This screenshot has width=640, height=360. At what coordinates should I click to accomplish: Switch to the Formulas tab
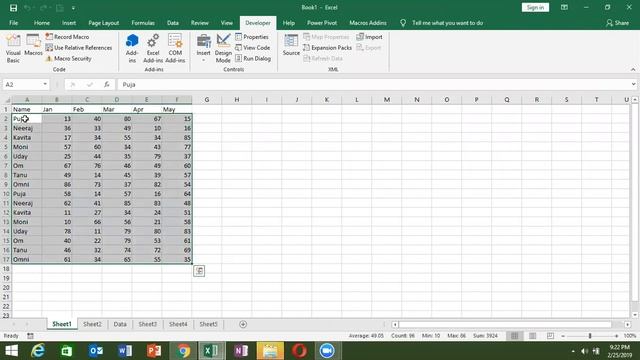click(143, 23)
